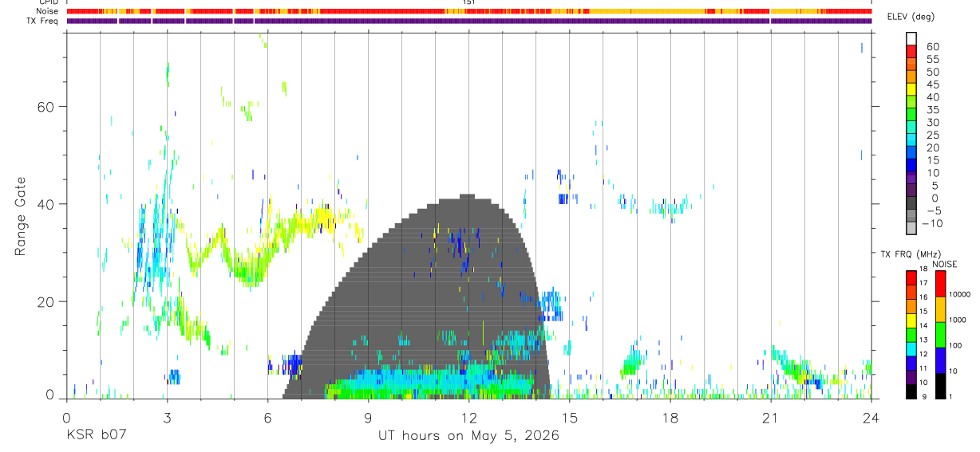
Task: Click the 'UT hours on May 5, 2026' label
Action: [x=468, y=436]
